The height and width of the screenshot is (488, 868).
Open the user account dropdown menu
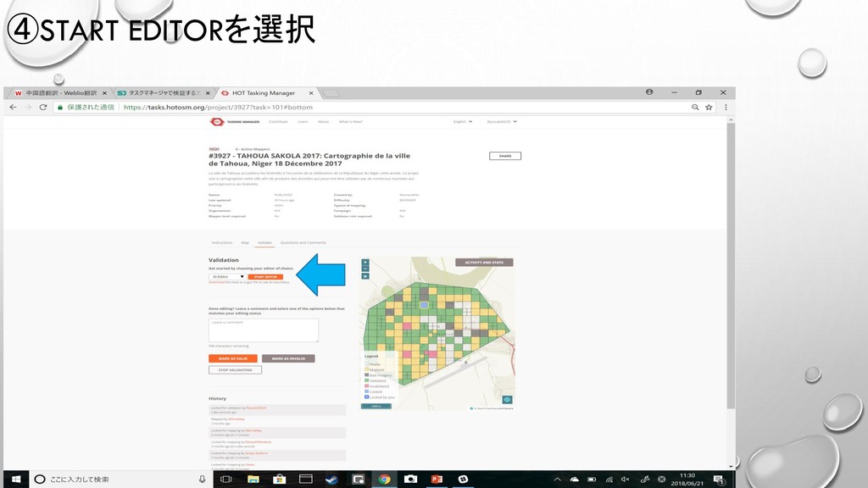pos(502,122)
